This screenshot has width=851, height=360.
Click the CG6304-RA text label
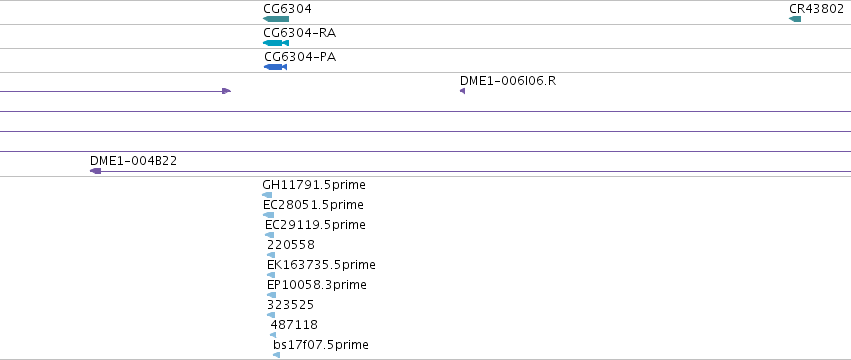pyautogui.click(x=300, y=33)
